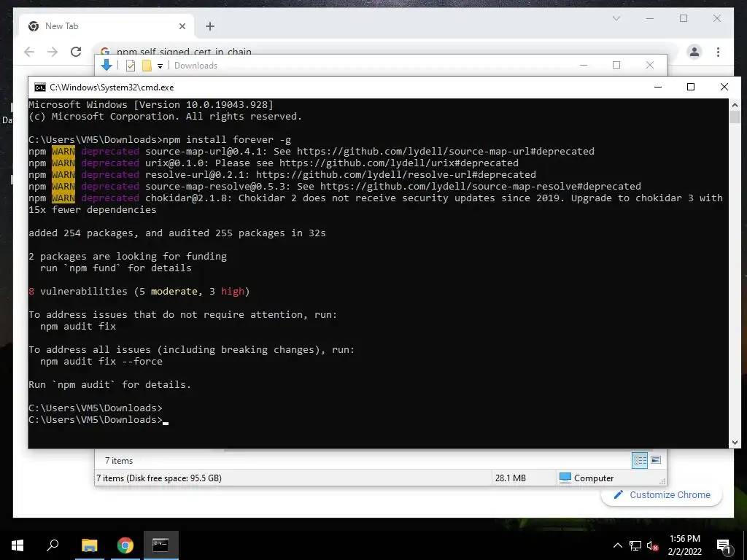Close the Downloads Explorer window
747x560 pixels.
(x=650, y=65)
